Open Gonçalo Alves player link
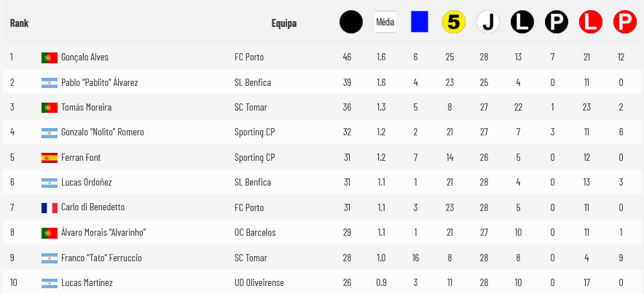The width and height of the screenshot is (644, 294). [85, 57]
